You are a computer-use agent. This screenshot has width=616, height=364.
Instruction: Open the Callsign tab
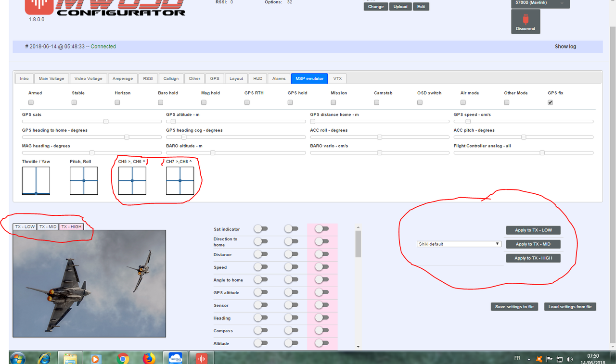[171, 78]
